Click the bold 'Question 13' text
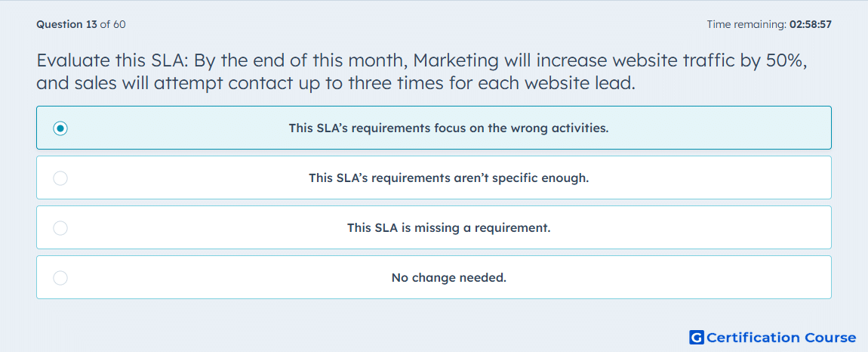 pos(66,24)
